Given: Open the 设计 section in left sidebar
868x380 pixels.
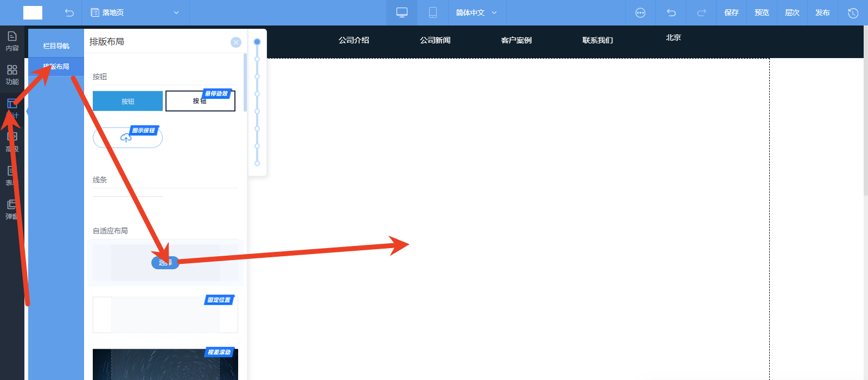Looking at the screenshot, I should click(12, 109).
